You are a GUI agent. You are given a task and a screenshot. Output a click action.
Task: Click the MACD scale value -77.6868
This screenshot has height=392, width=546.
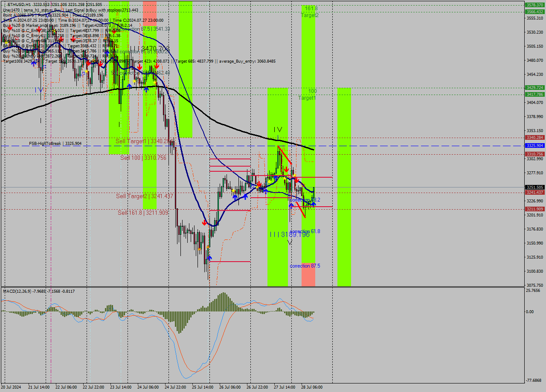(x=534, y=380)
